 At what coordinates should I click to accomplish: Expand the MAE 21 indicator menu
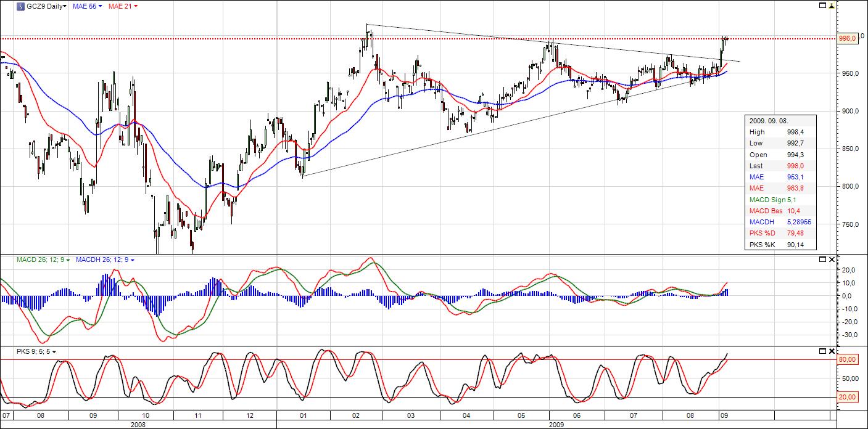[x=123, y=6]
